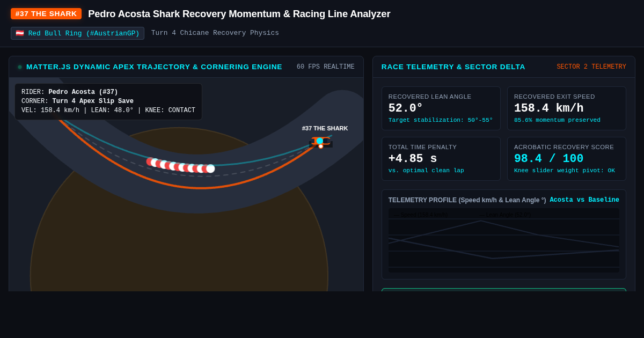Viewport: 644px width, 338px height.
Task: Click the '#37 THE SHARK' rider label on track
Action: [325, 128]
